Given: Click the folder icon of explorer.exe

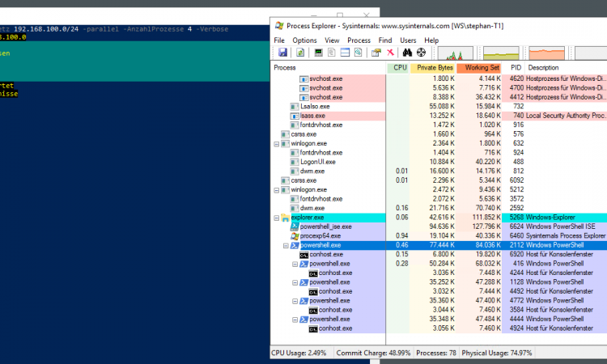Looking at the screenshot, I should click(x=286, y=218).
